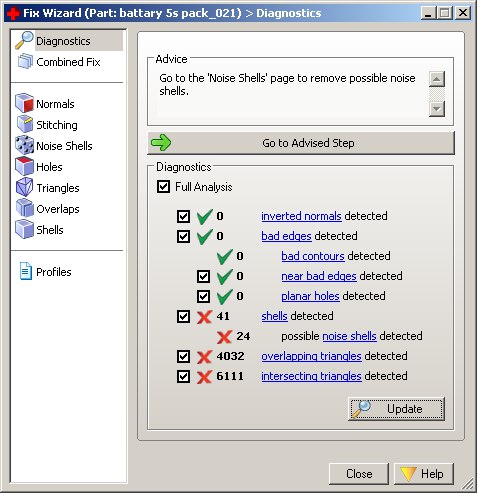Click the Normals cube icon
The image size is (477, 493).
pos(24,103)
